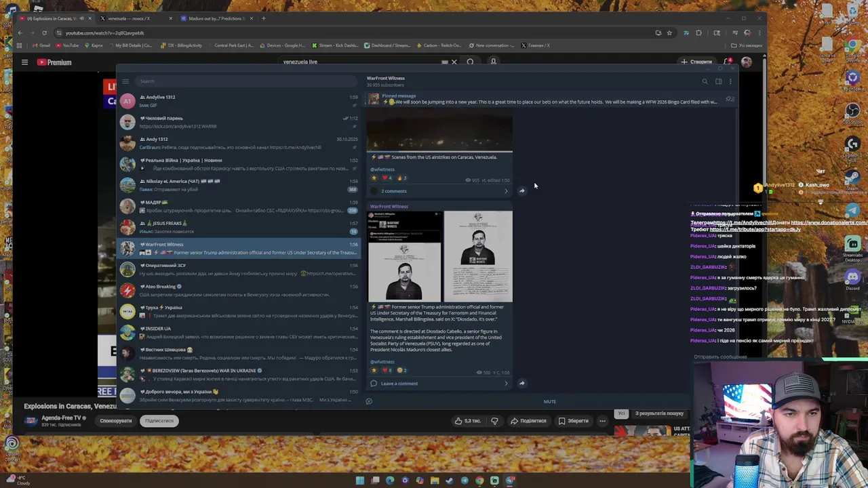Viewport: 868px width, 488px height.
Task: Open МАДЯР channel
Action: (x=239, y=206)
